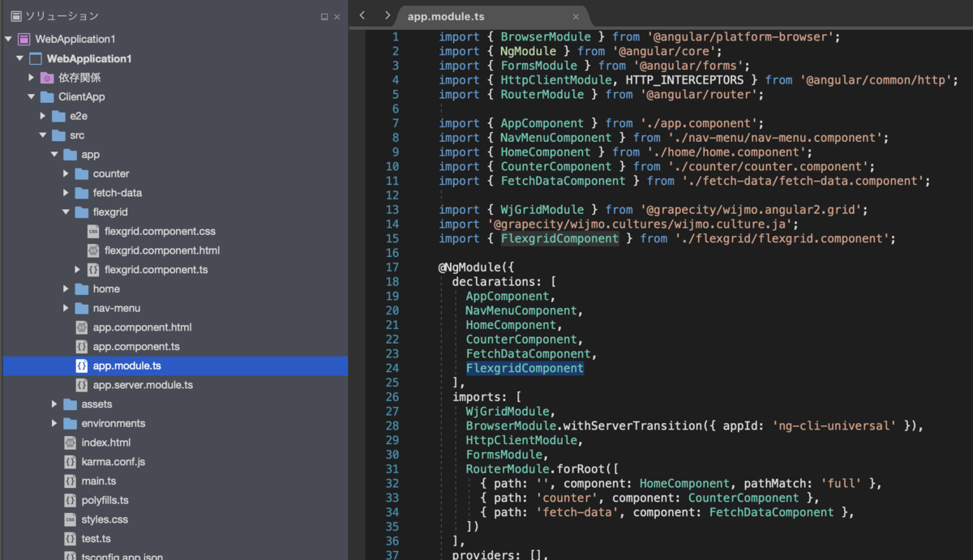The width and height of the screenshot is (973, 560).
Task: Expand the 依存関係 node
Action: click(x=32, y=78)
